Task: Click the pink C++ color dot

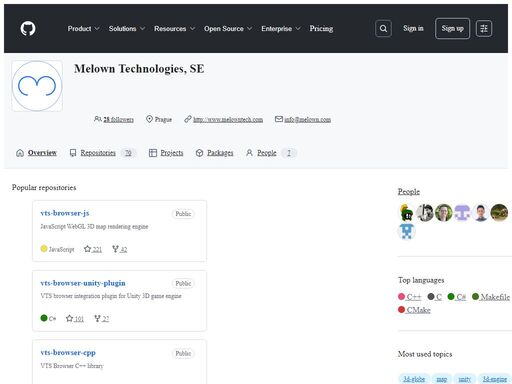Action: pyautogui.click(x=401, y=296)
